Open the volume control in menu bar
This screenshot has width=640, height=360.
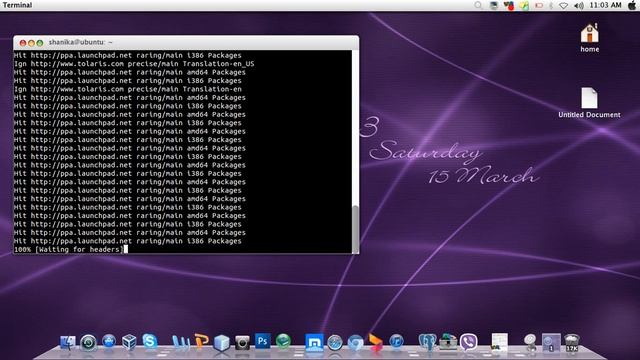[x=579, y=5]
